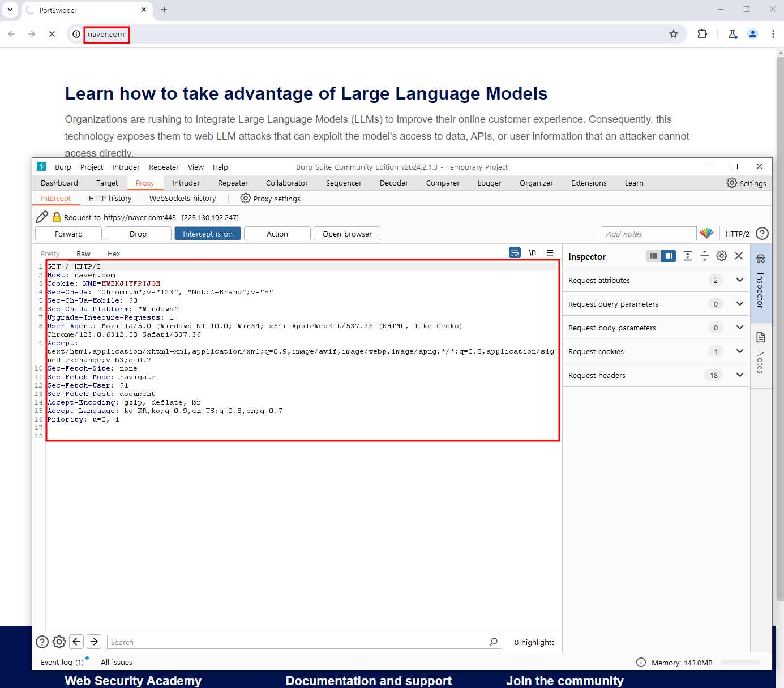784x688 pixels.
Task: Open Proxy settings gear button
Action: point(271,198)
